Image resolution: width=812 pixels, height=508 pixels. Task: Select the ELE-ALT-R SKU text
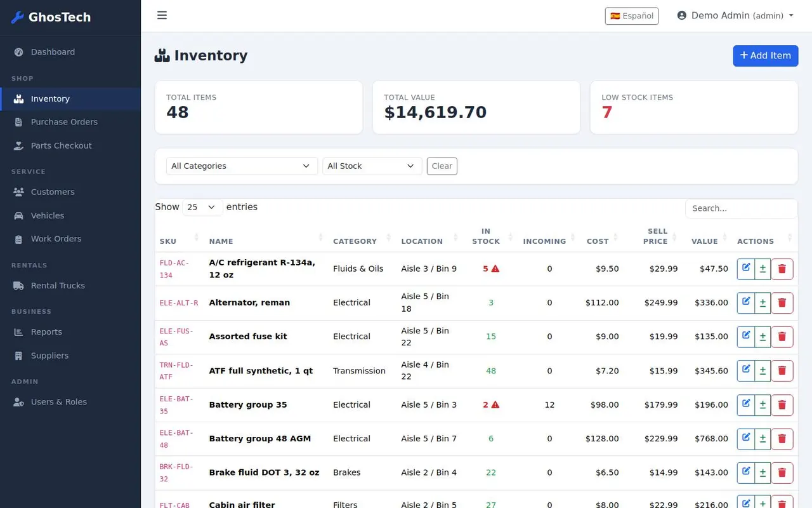coord(179,303)
